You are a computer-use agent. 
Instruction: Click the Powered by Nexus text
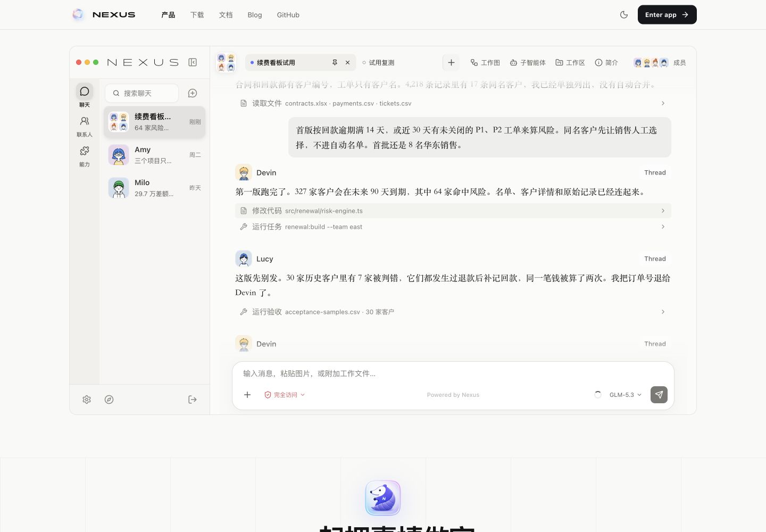[x=453, y=395]
